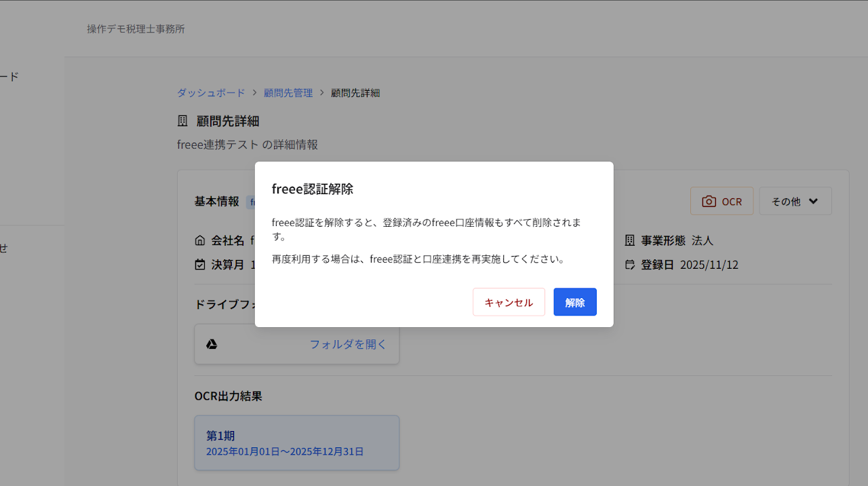This screenshot has width=868, height=486.
Task: Click the building icon next to 事業形態
Action: pyautogui.click(x=629, y=240)
